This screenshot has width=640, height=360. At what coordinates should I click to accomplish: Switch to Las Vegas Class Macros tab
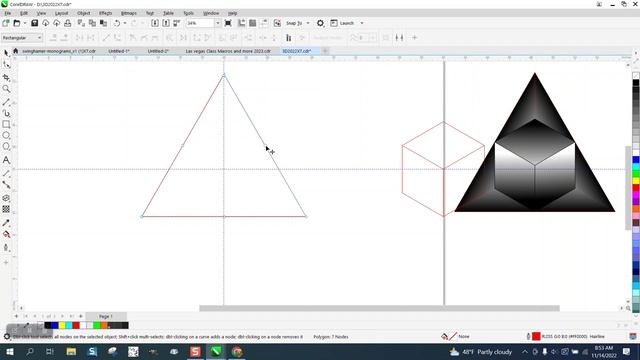click(228, 51)
